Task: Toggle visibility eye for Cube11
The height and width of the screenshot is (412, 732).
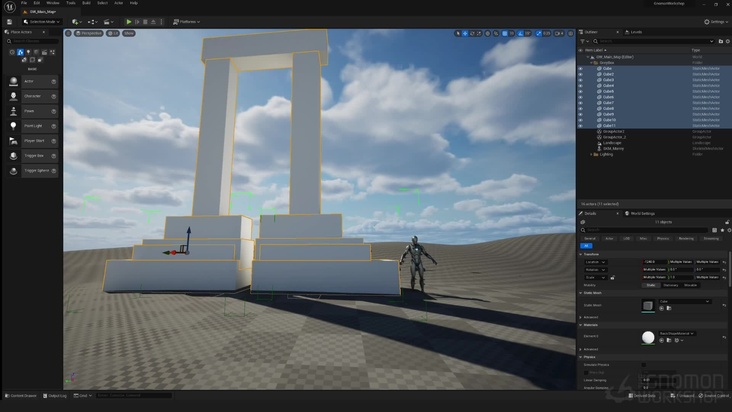Action: coord(581,126)
